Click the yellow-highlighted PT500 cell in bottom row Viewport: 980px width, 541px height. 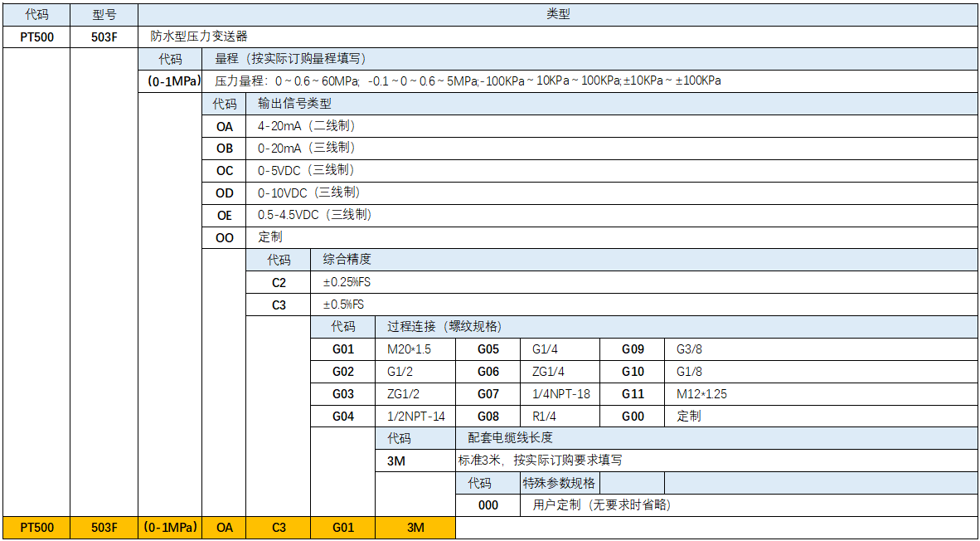(36, 528)
